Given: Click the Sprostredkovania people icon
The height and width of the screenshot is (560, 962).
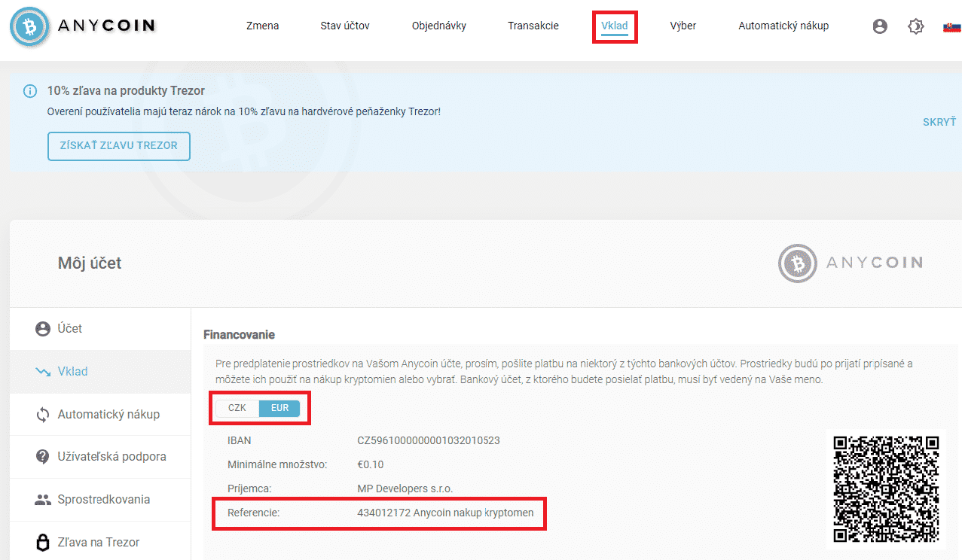Looking at the screenshot, I should (x=43, y=500).
